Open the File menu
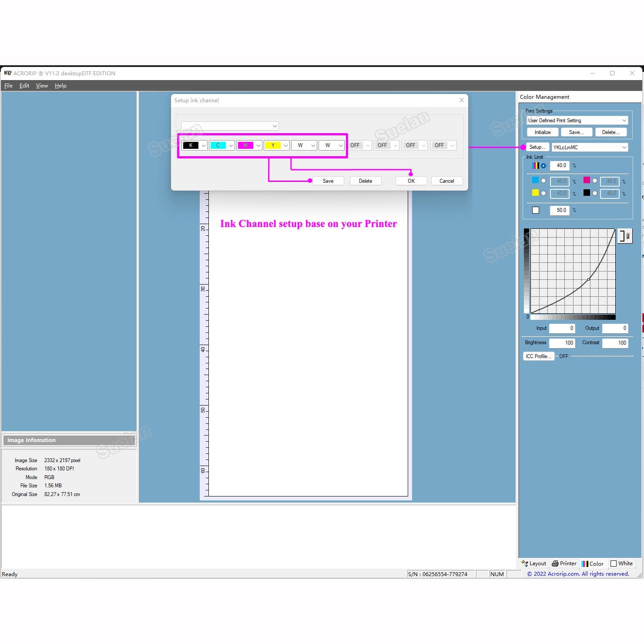This screenshot has height=644, width=644. pos(8,86)
